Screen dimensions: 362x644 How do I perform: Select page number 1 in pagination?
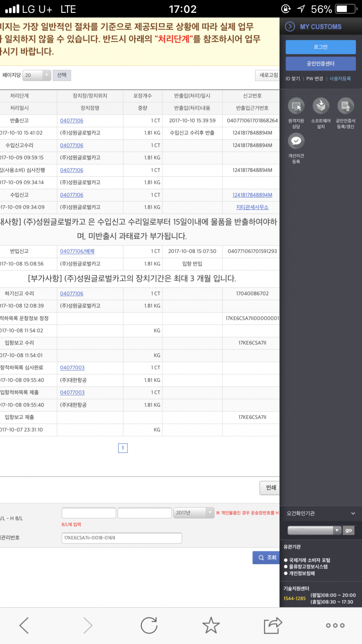tap(123, 448)
